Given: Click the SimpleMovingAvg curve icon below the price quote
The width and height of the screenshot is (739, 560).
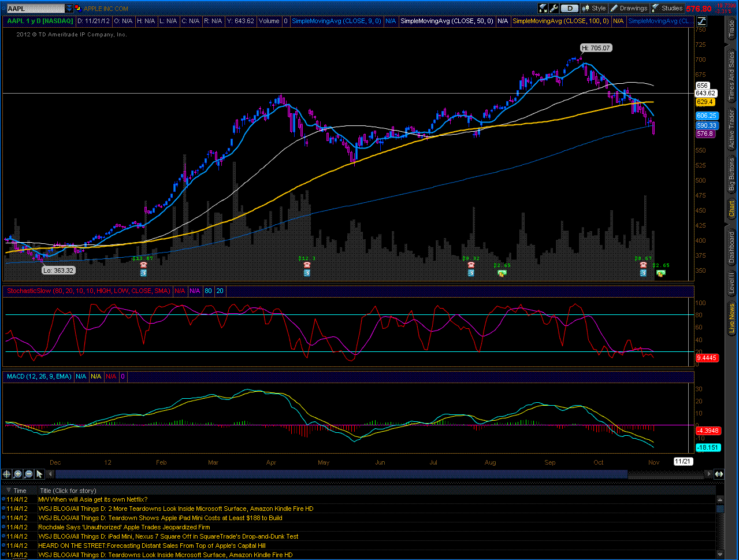Looking at the screenshot, I should click(x=701, y=21).
